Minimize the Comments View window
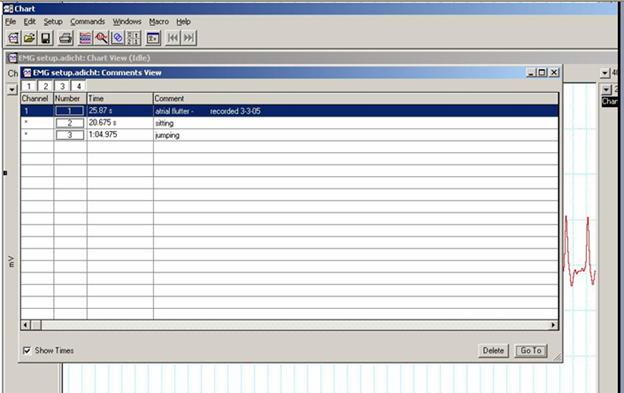The image size is (624, 393). pos(532,72)
